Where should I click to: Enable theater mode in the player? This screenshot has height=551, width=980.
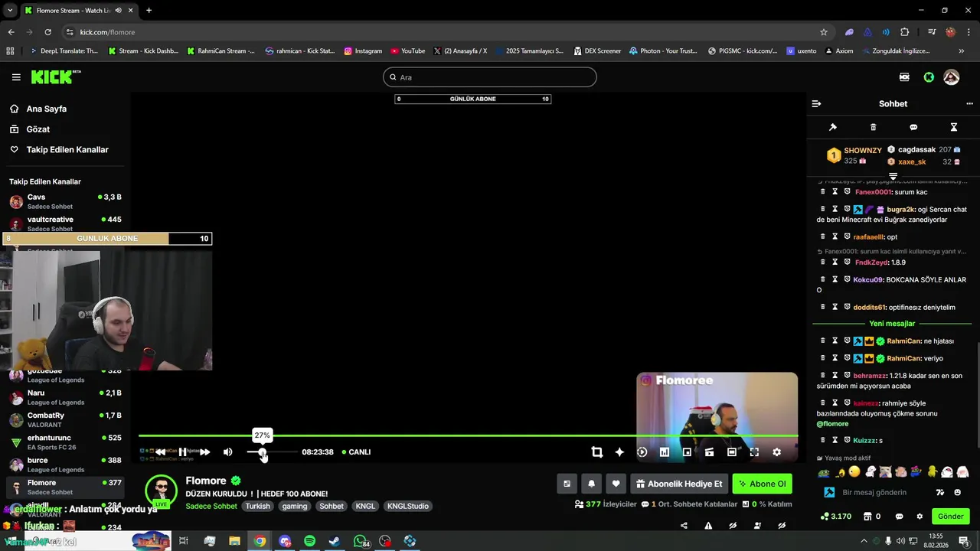coord(732,452)
